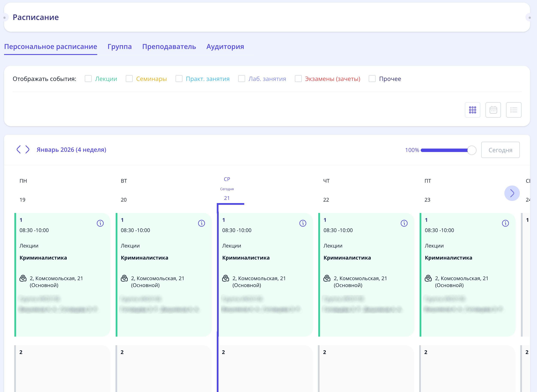
Task: Open info icon on Tuesday lecture card
Action: point(201,223)
